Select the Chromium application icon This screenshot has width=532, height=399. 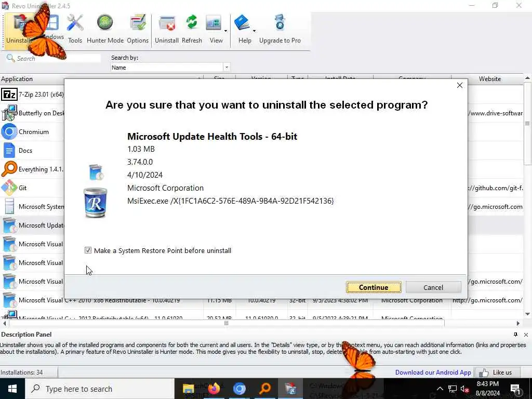click(9, 131)
